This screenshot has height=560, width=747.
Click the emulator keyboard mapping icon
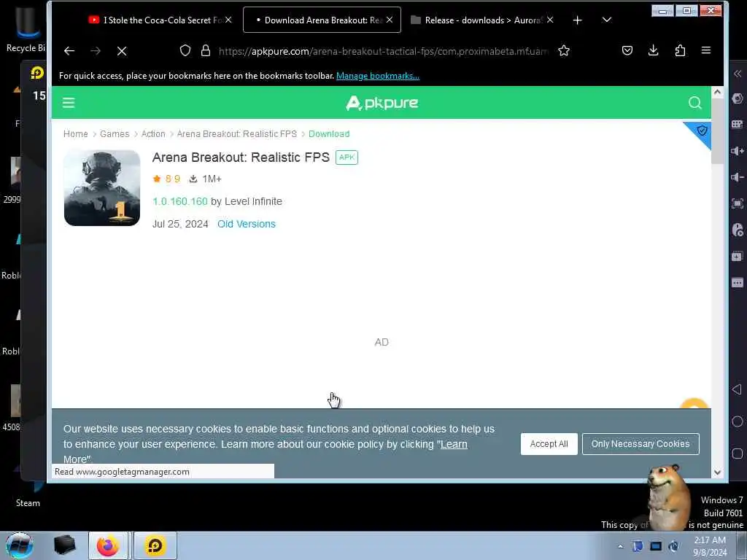tap(738, 124)
